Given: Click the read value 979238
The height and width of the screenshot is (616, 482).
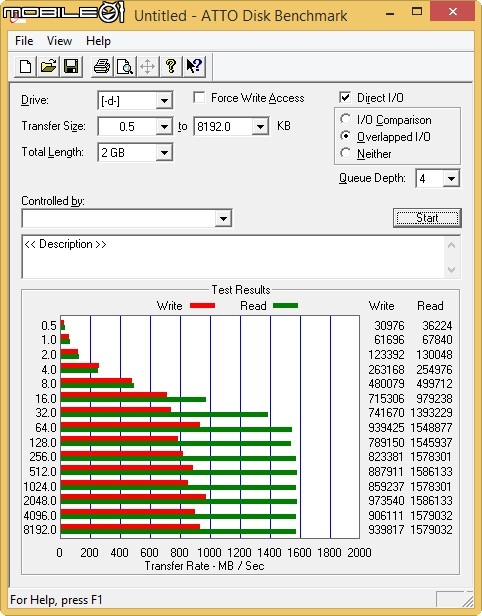Looking at the screenshot, I should (x=434, y=398).
